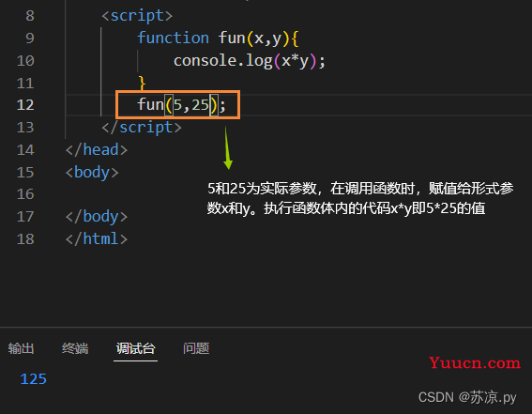Click the 125 console output value
The height and width of the screenshot is (414, 532).
(33, 379)
